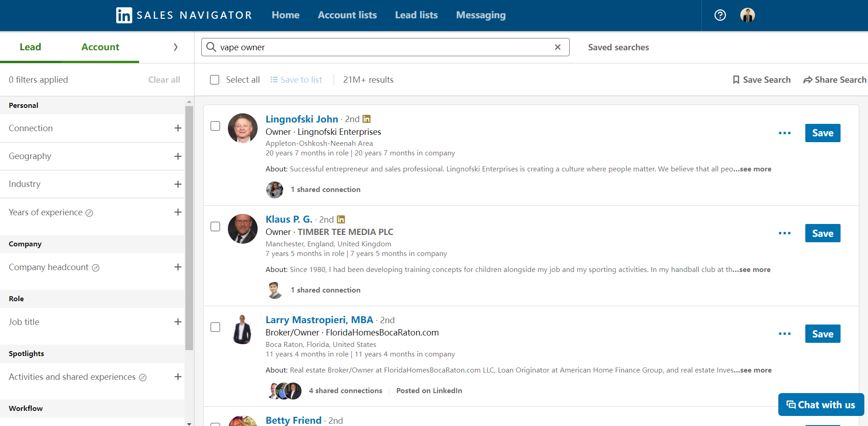Open more options for Lingnofski John

pos(784,133)
